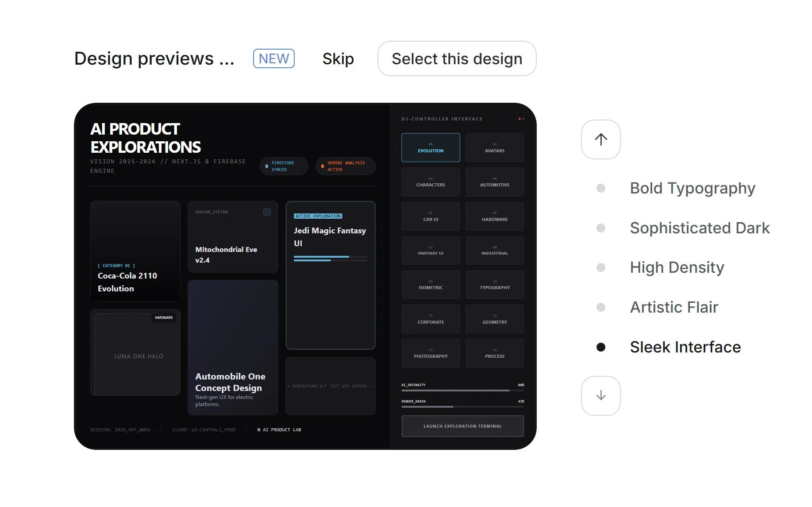
Task: Click the Gemini Analysis Active status pill
Action: point(346,166)
